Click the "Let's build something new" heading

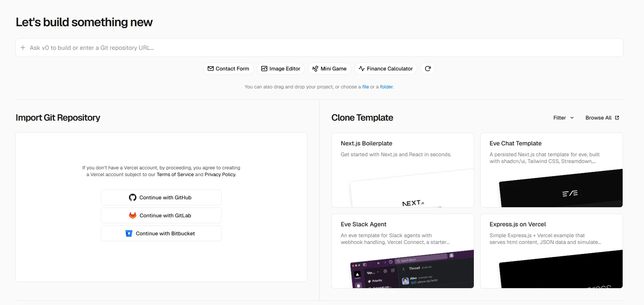pos(84,22)
